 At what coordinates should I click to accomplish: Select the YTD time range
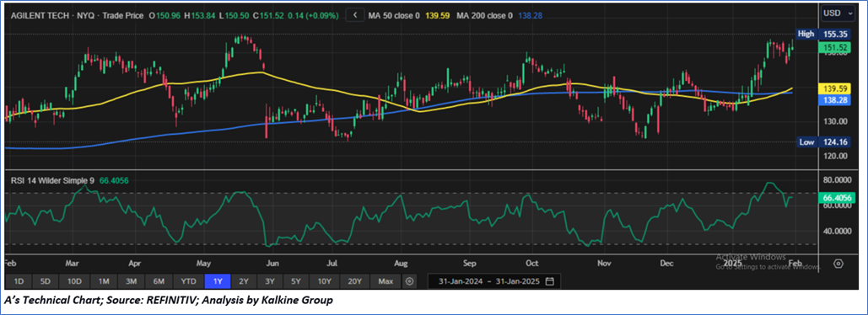[188, 281]
